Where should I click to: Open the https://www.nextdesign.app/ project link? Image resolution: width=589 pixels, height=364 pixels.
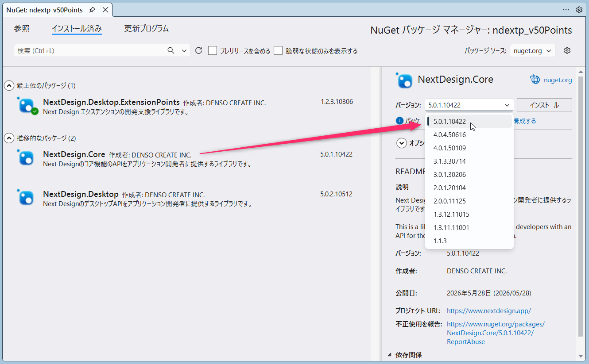489,310
